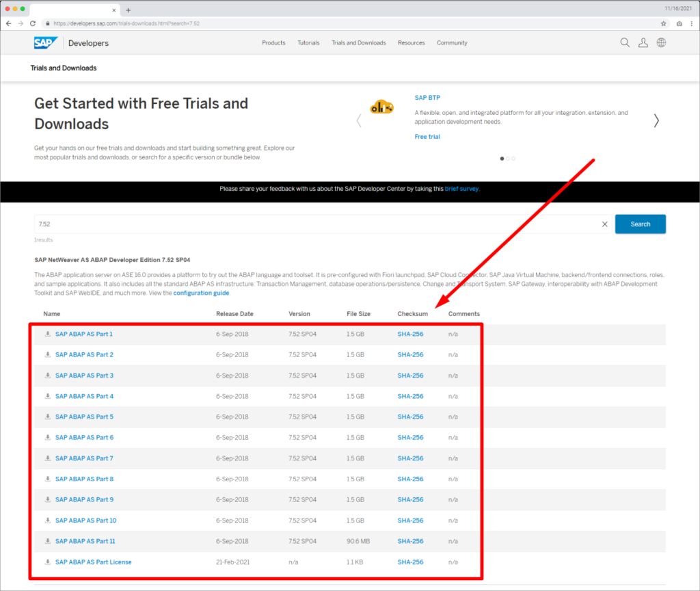Image resolution: width=700 pixels, height=591 pixels.
Task: Open Trials and Downloads in top navigation
Action: (x=358, y=43)
